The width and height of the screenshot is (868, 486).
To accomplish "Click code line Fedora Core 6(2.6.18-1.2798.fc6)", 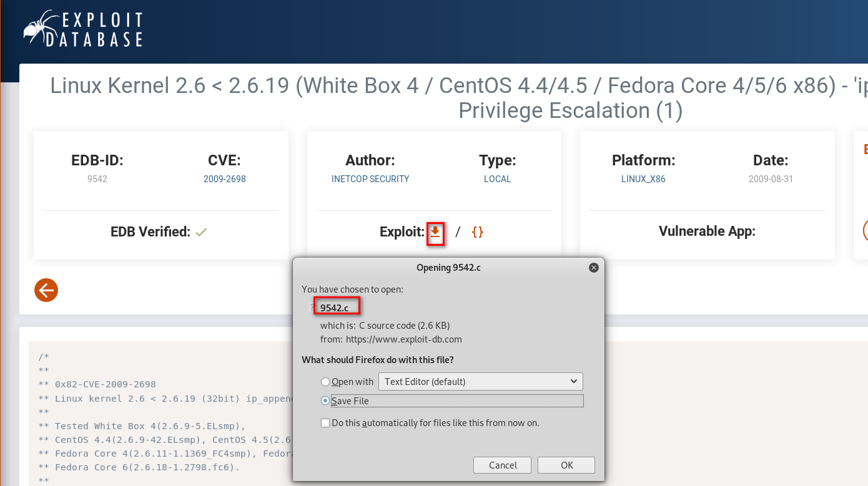I will (139, 467).
